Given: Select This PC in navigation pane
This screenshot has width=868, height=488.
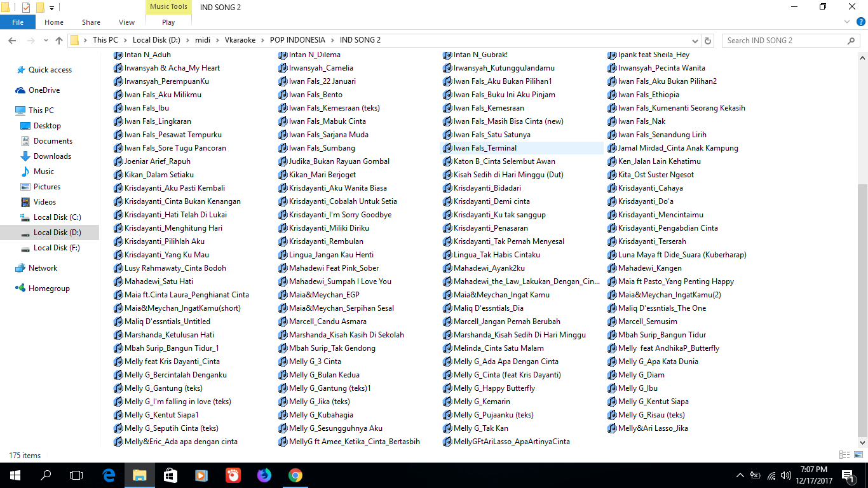Looking at the screenshot, I should coord(41,111).
